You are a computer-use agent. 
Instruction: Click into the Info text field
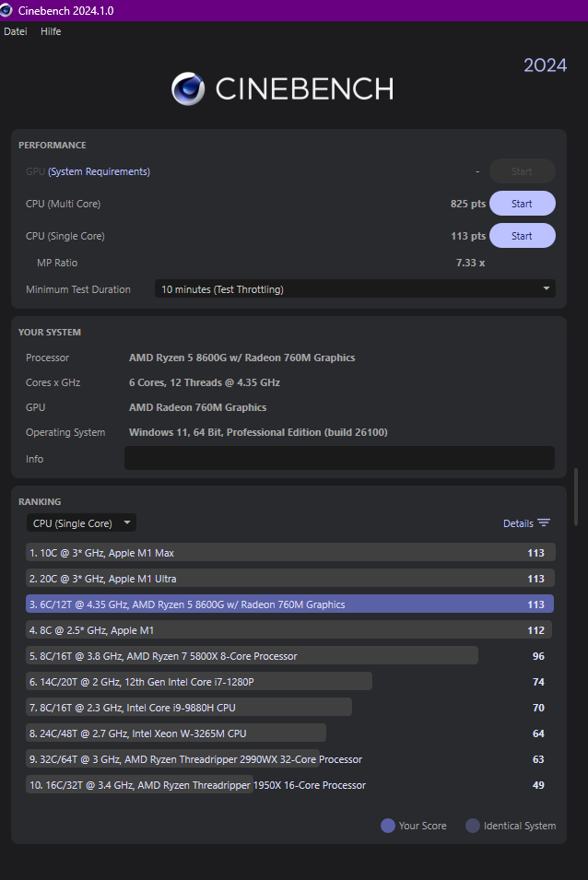point(339,458)
